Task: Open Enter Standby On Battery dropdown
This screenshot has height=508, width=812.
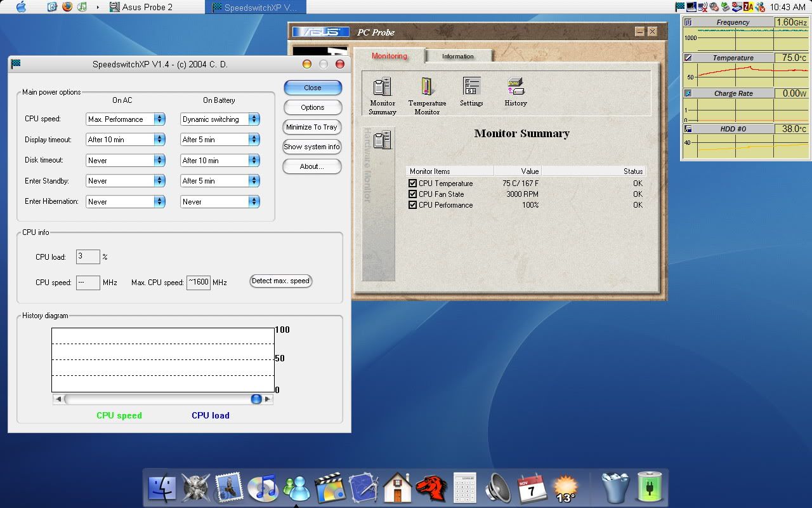Action: click(220, 181)
